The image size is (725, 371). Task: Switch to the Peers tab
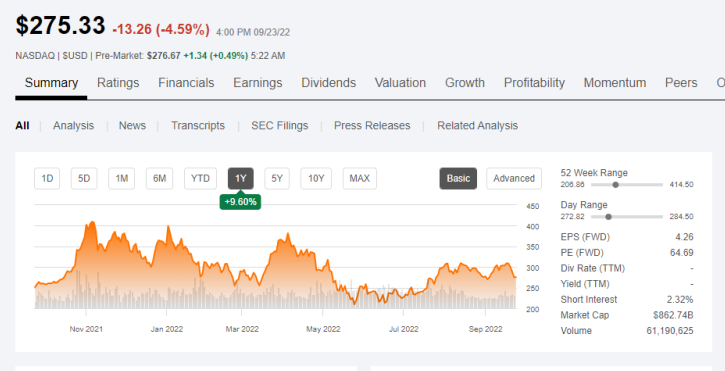point(681,83)
